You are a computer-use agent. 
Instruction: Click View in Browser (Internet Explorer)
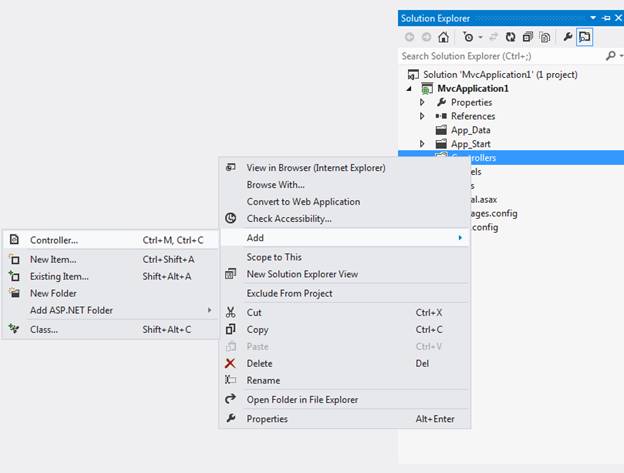pyautogui.click(x=315, y=167)
